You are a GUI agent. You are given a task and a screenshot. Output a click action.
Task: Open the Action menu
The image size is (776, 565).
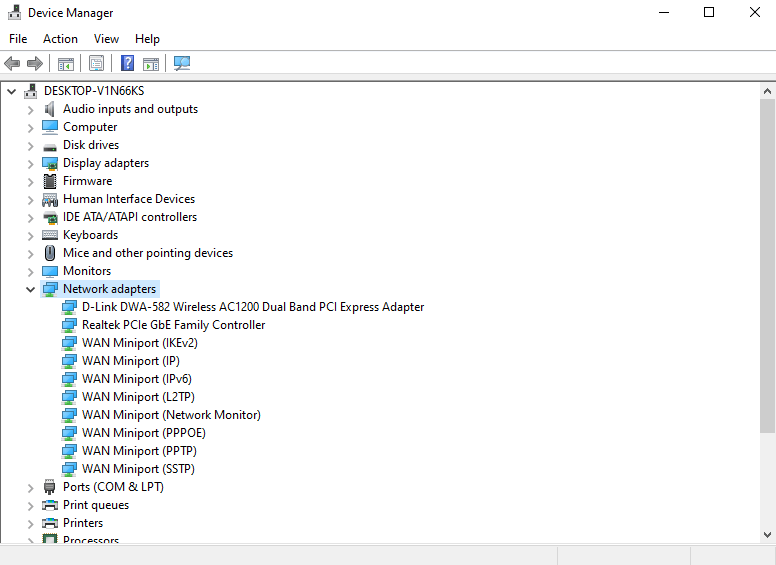tap(60, 39)
